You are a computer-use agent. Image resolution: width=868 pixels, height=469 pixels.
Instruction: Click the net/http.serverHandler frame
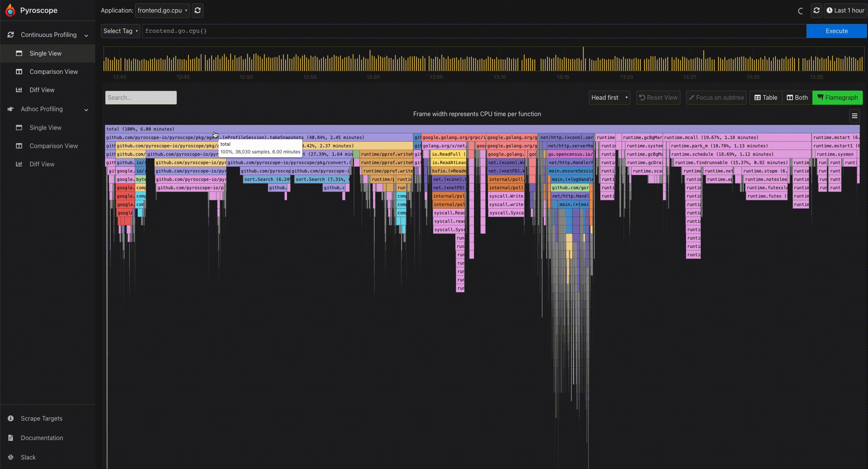tap(570, 146)
